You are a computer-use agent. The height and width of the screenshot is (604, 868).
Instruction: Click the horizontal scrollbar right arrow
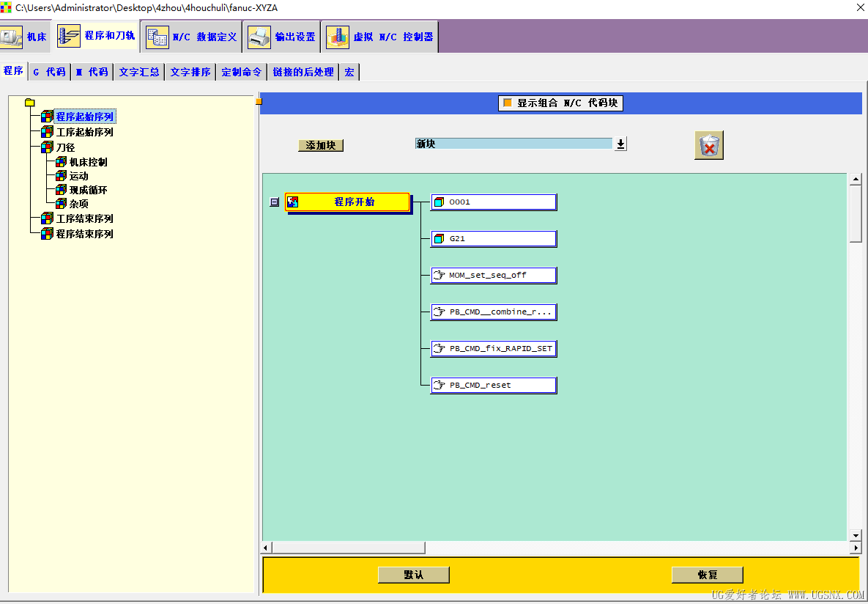coord(856,548)
